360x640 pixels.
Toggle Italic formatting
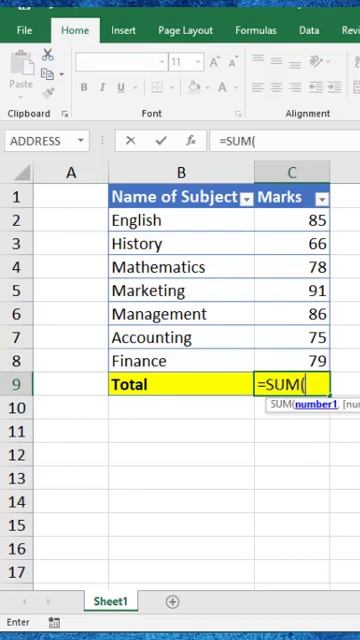(102, 87)
